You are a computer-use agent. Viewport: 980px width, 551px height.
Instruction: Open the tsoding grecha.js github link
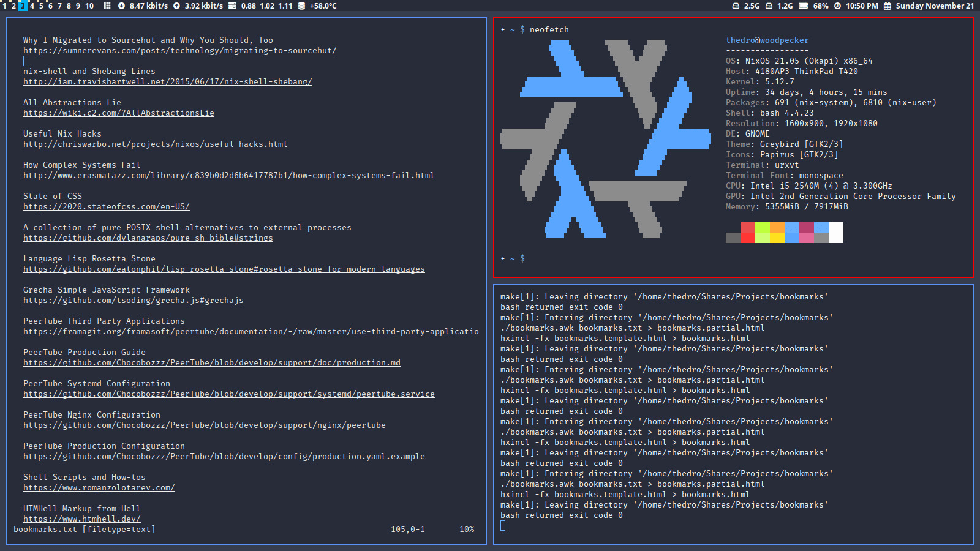click(x=134, y=301)
